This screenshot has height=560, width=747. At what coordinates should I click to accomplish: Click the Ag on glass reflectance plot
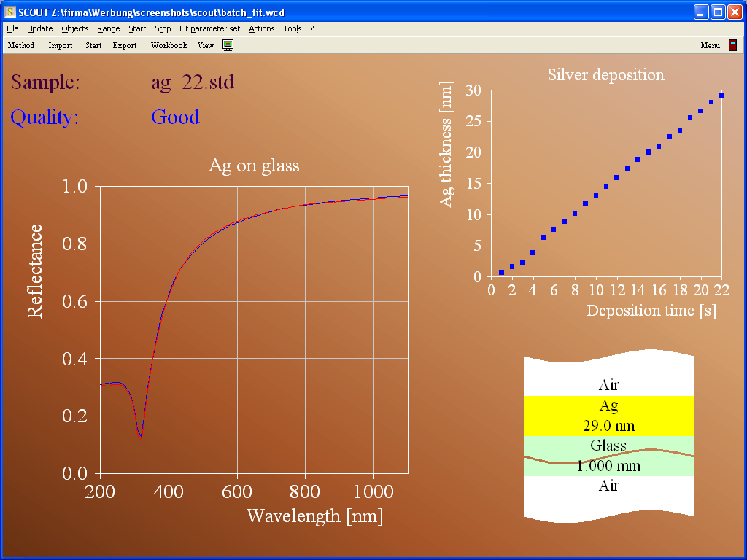coord(253,328)
